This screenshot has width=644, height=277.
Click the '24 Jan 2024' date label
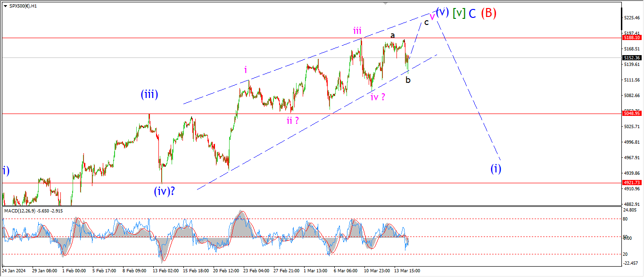coord(14,271)
